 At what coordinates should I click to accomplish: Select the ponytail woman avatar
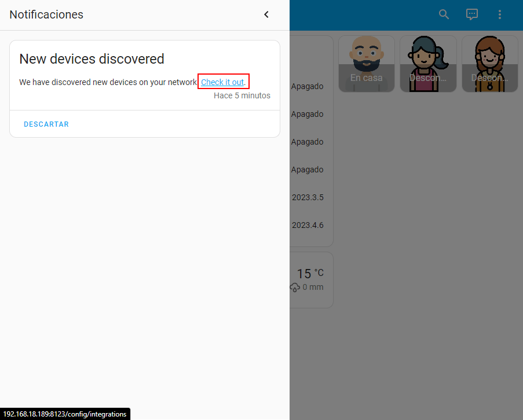tap(428, 64)
